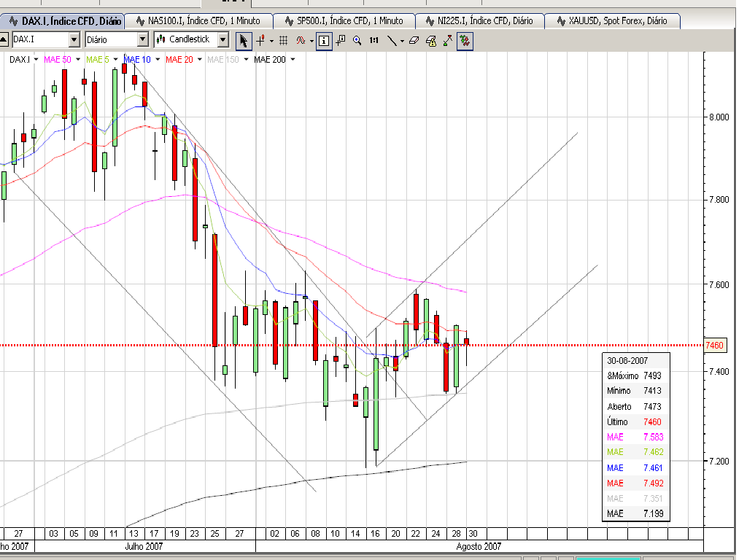
Task: Expand the MAE 50 legend menu
Action: [78, 60]
